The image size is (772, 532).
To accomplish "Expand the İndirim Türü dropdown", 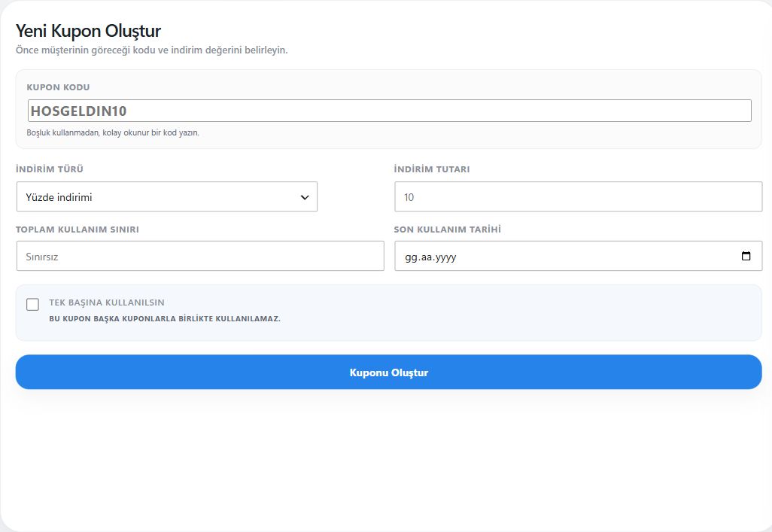I will tap(167, 197).
